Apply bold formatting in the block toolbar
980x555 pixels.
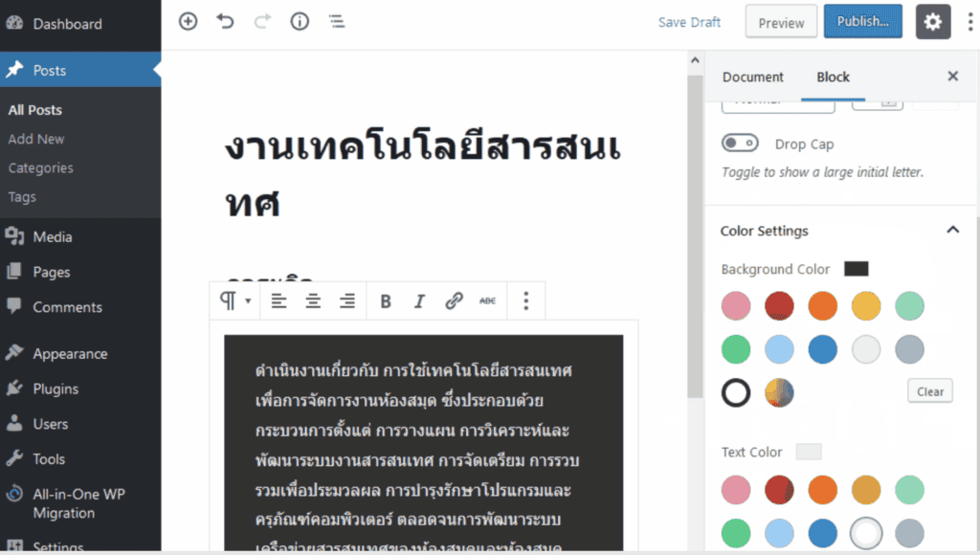point(385,300)
